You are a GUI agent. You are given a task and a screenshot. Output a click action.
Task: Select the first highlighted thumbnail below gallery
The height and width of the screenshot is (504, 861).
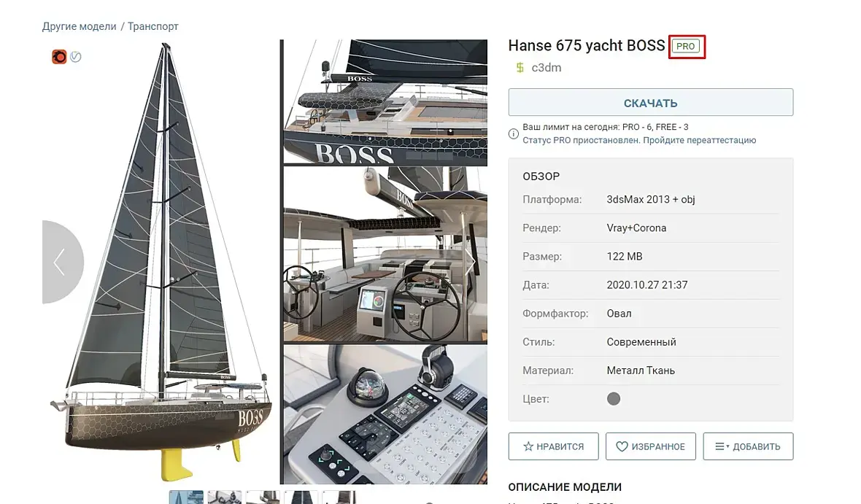(186, 497)
